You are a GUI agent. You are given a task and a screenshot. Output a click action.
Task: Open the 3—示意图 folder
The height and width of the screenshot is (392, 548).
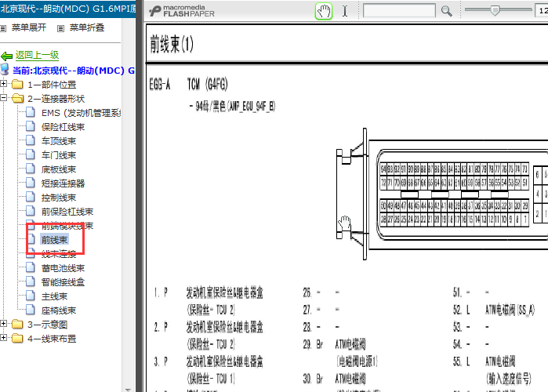tap(48, 325)
